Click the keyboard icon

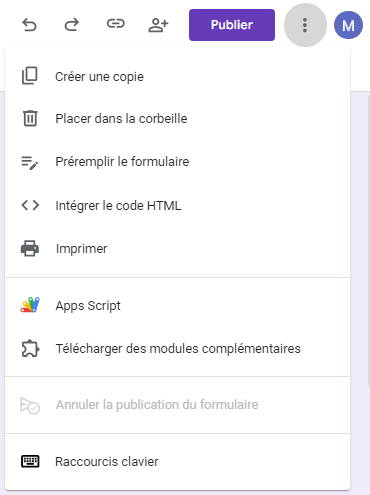[x=30, y=462]
